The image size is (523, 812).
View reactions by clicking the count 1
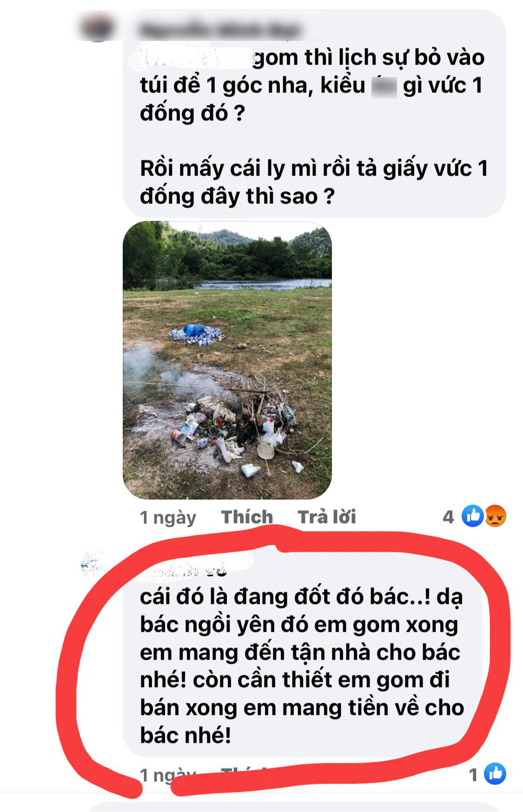click(474, 774)
